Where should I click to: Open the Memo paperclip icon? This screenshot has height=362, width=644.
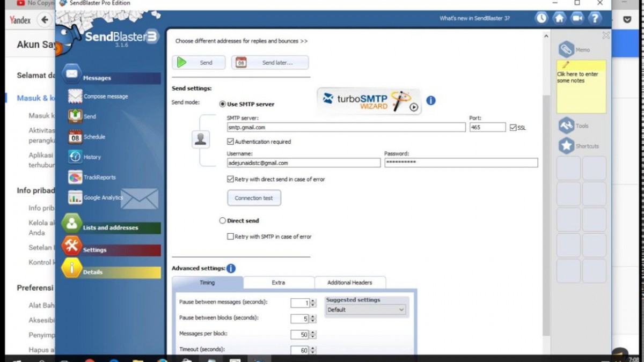click(566, 49)
